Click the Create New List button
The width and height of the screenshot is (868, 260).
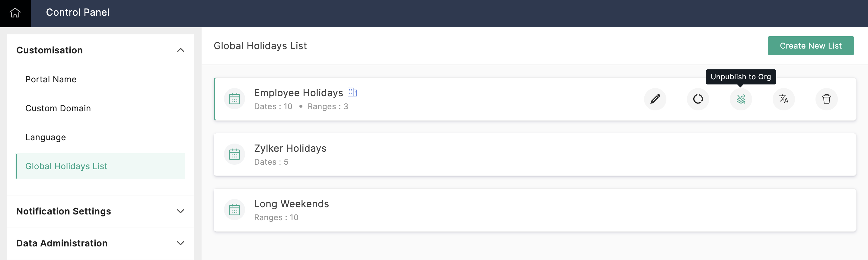point(810,46)
